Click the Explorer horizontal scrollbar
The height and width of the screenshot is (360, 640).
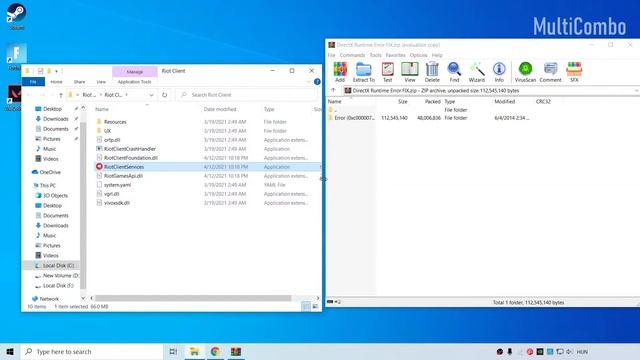point(193,298)
